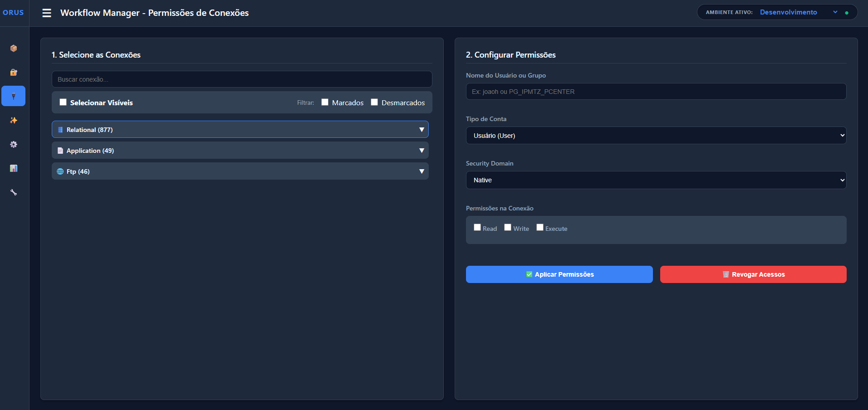Open the wrench tools sidebar icon
This screenshot has width=868, height=410.
pyautogui.click(x=14, y=192)
